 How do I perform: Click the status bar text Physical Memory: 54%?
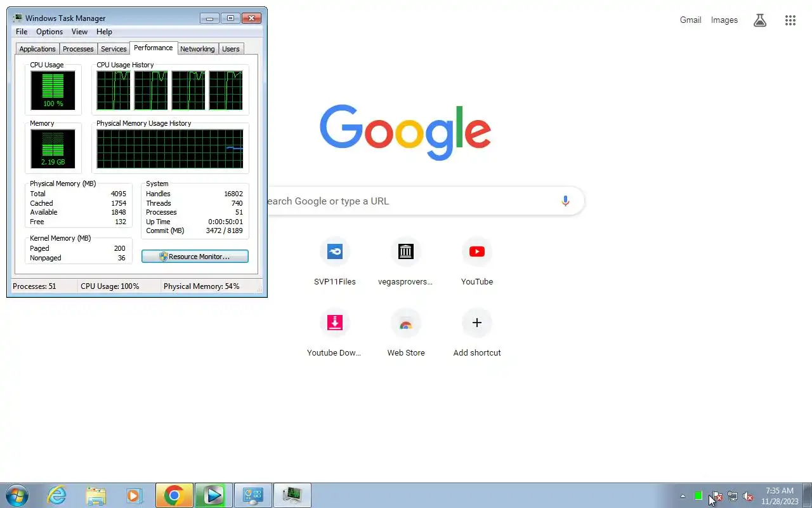(202, 286)
